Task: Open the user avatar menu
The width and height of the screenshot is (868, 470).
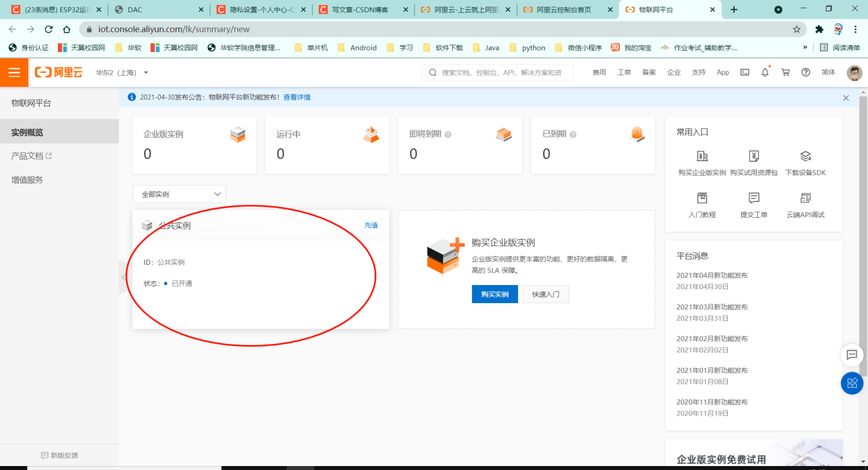Action: pos(854,72)
